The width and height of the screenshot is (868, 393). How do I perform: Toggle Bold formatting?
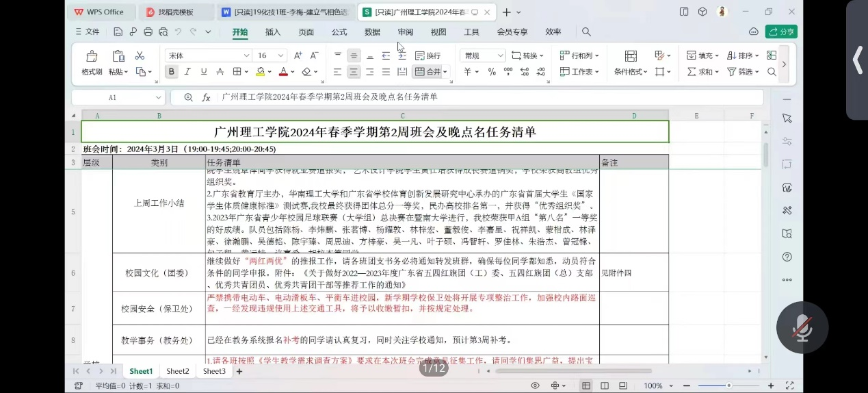[x=171, y=72]
